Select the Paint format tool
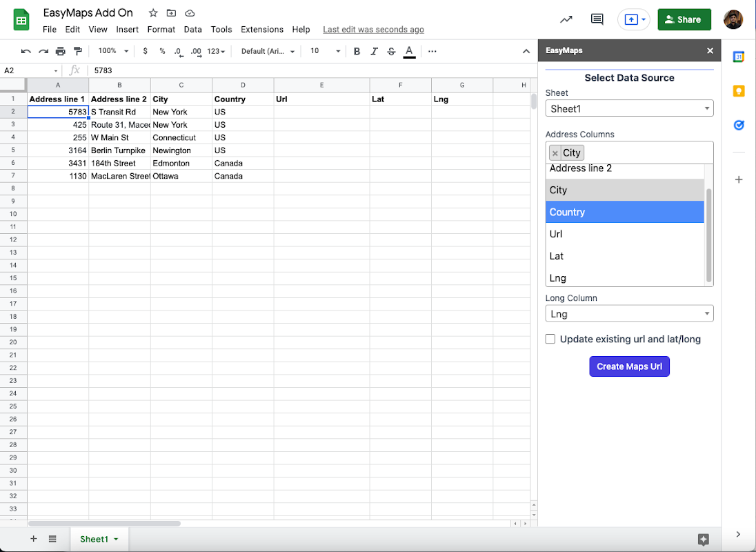Screen dimensions: 756x552 (x=78, y=51)
